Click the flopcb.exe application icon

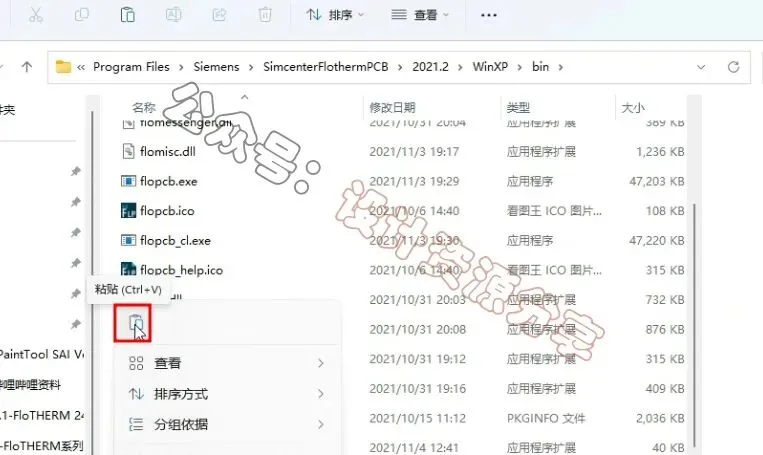(x=128, y=181)
